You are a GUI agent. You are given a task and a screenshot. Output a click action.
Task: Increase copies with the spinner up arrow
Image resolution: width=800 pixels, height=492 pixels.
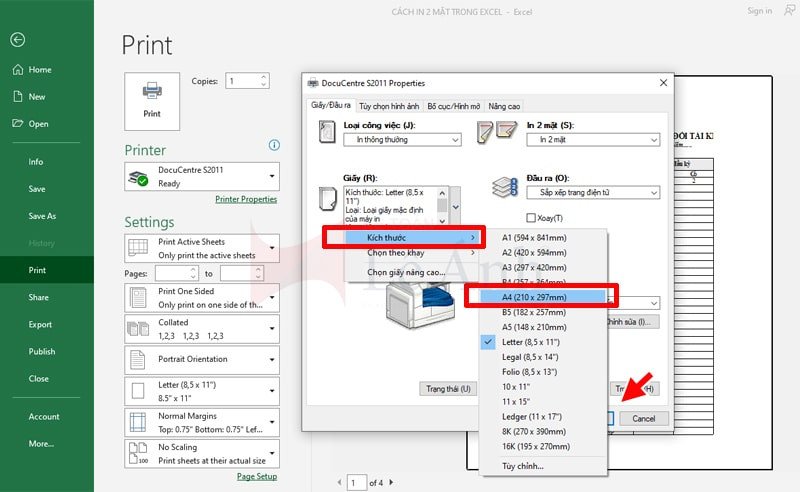(x=263, y=76)
